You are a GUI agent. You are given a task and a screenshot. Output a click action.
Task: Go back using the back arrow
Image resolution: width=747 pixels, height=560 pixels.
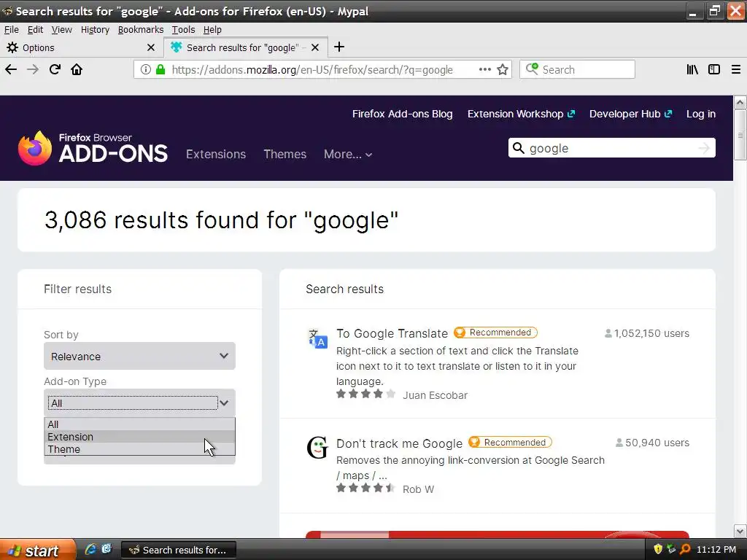[11, 69]
